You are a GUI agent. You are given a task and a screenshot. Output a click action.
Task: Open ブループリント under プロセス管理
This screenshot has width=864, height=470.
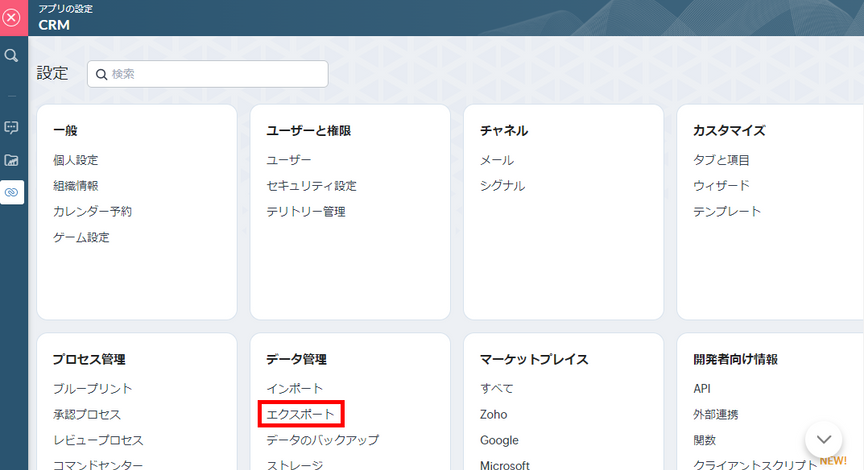[93, 388]
